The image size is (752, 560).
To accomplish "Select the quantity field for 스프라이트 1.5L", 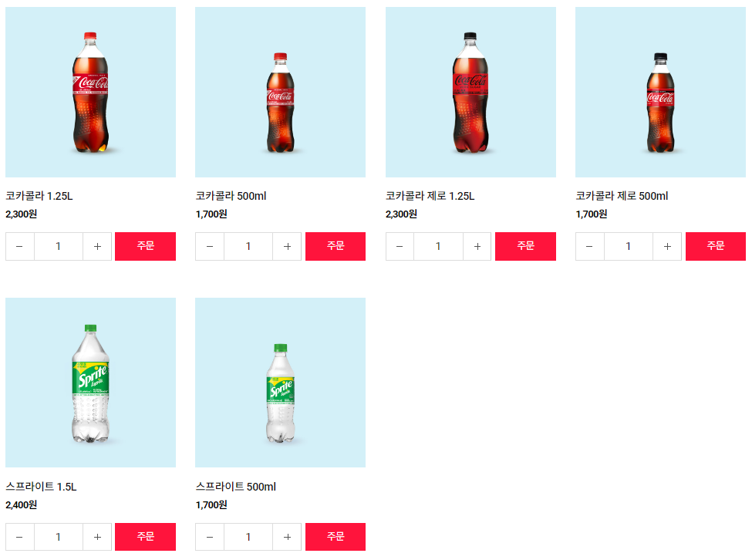I will [58, 537].
